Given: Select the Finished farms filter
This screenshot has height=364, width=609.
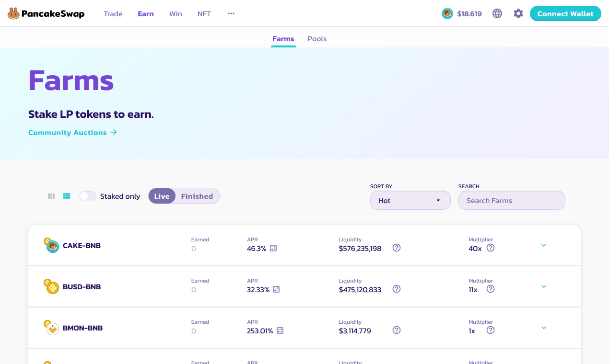Looking at the screenshot, I should [197, 196].
